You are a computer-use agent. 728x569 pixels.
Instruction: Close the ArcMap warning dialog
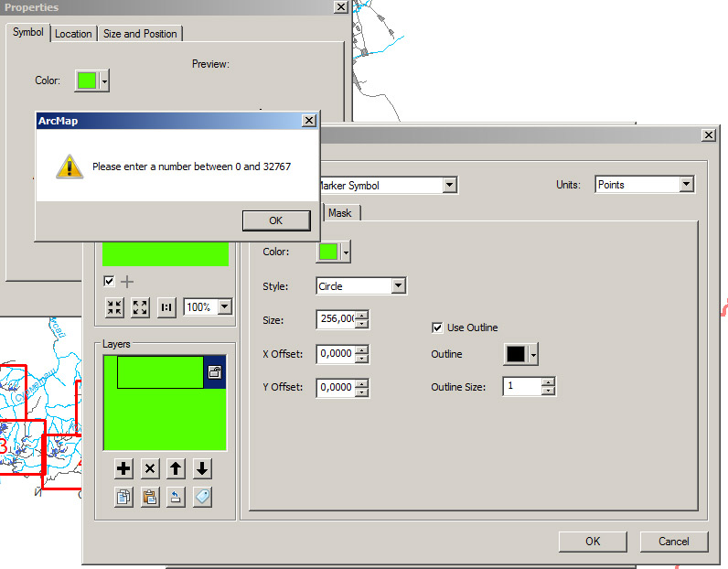[309, 121]
